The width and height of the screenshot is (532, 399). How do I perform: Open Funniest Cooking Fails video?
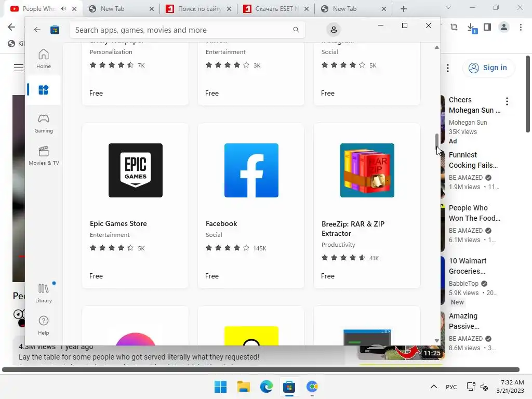click(x=473, y=160)
